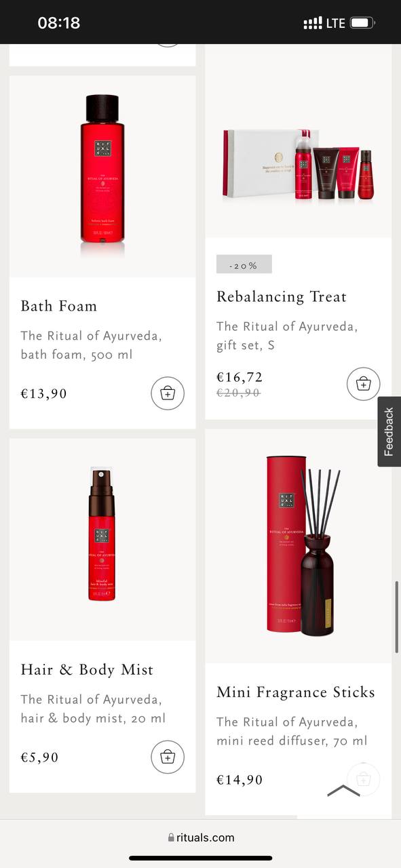Tap the -20% discount badge
The height and width of the screenshot is (868, 401).
[x=244, y=264]
